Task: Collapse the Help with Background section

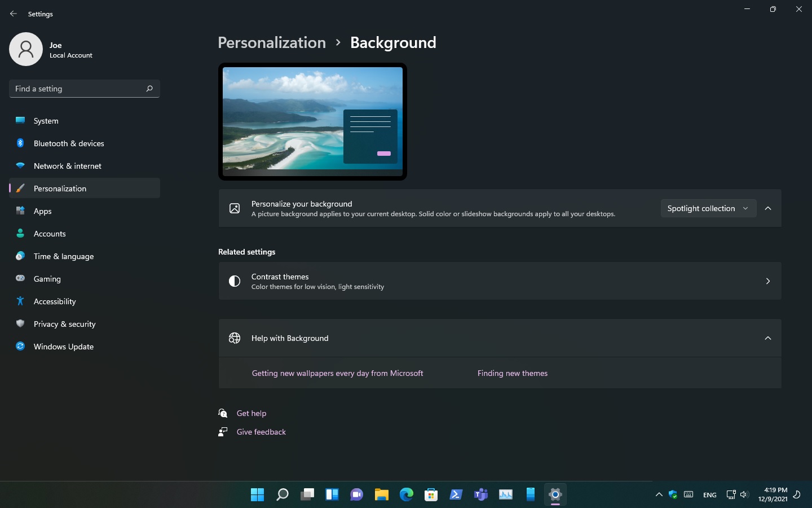Action: pyautogui.click(x=768, y=338)
